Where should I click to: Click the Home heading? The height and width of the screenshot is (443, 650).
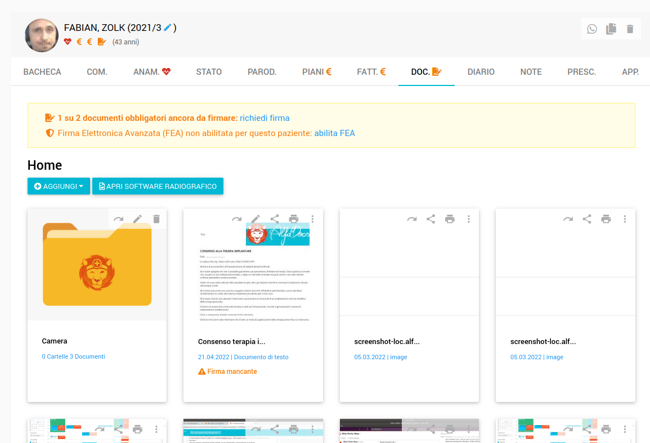[x=45, y=165]
